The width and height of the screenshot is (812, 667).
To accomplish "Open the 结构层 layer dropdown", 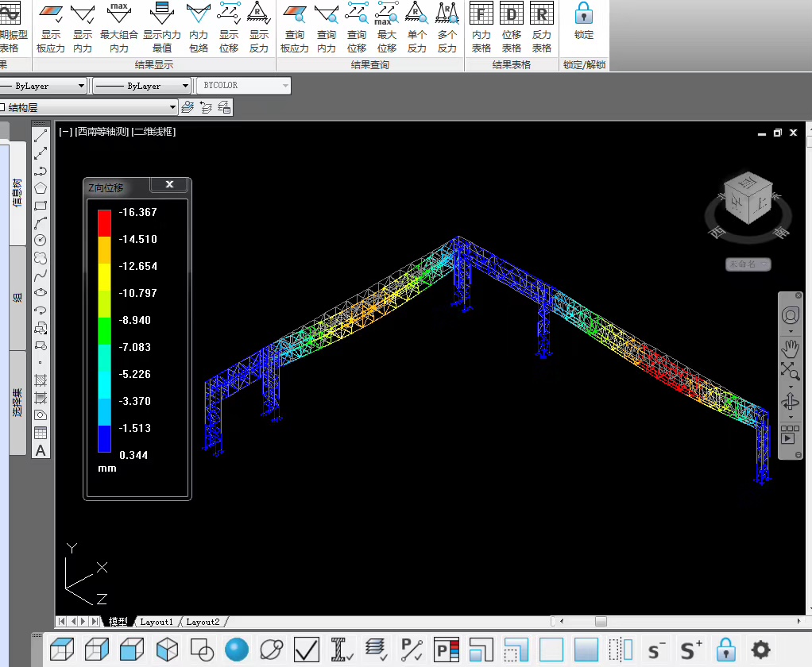I will pos(172,107).
